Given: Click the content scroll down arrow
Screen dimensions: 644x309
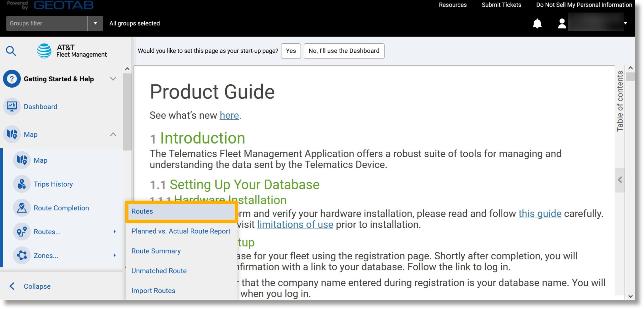Looking at the screenshot, I should tap(630, 296).
